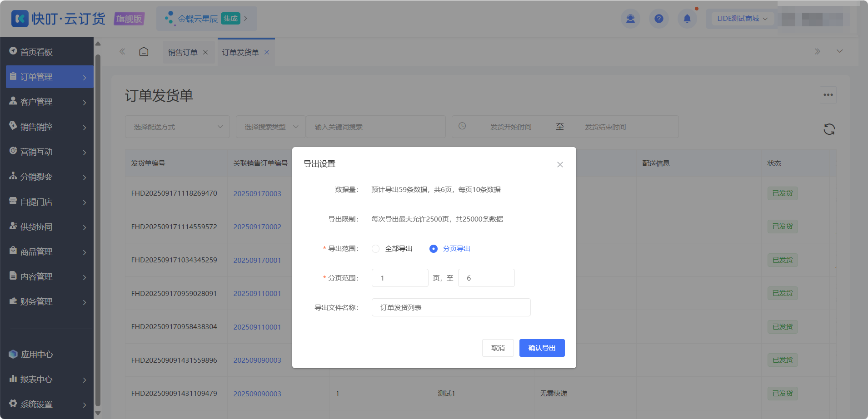The width and height of the screenshot is (868, 419).
Task: Click the 导出文件名称 input field
Action: point(451,307)
